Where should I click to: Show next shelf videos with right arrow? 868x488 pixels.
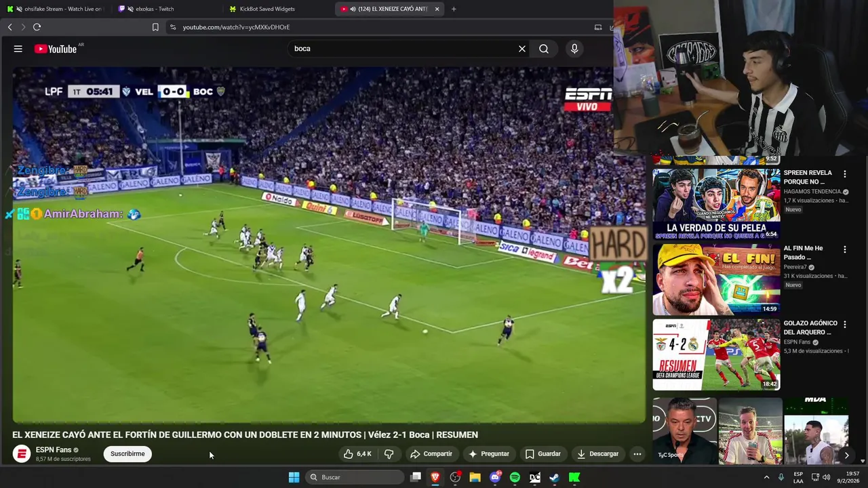846,455
